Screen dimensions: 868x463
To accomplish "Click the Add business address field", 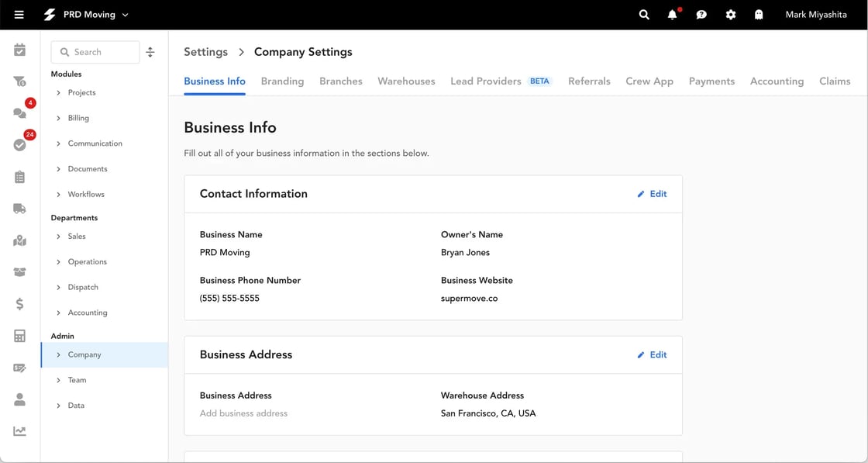I will point(243,413).
